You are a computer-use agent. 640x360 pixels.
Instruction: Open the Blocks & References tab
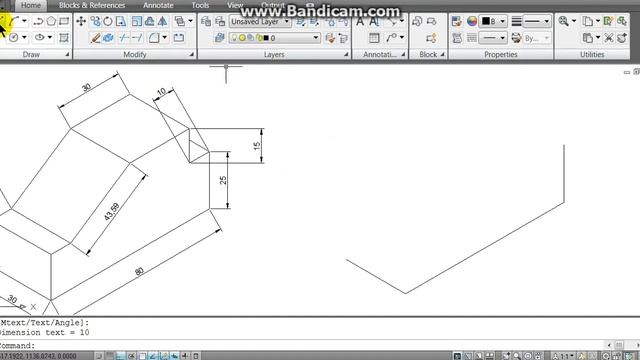coord(92,5)
